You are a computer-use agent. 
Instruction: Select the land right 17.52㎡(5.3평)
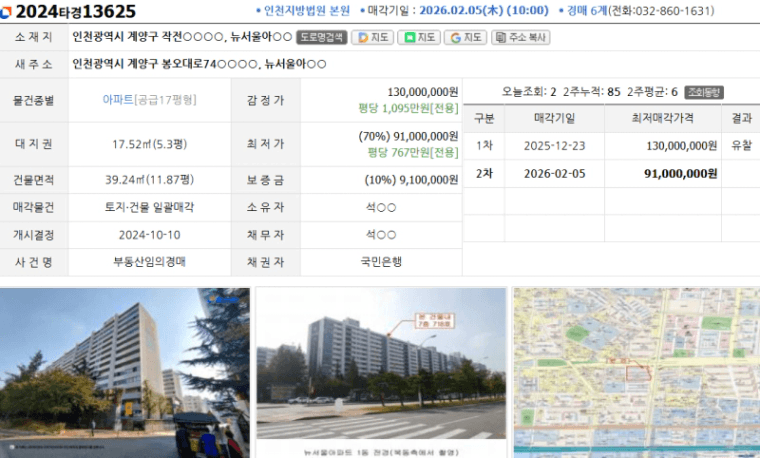[149, 144]
